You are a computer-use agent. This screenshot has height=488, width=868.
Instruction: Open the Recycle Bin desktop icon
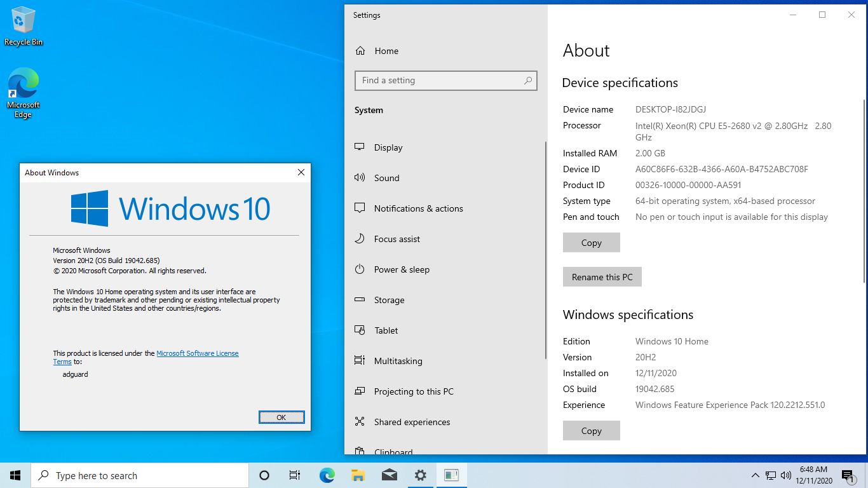click(24, 26)
